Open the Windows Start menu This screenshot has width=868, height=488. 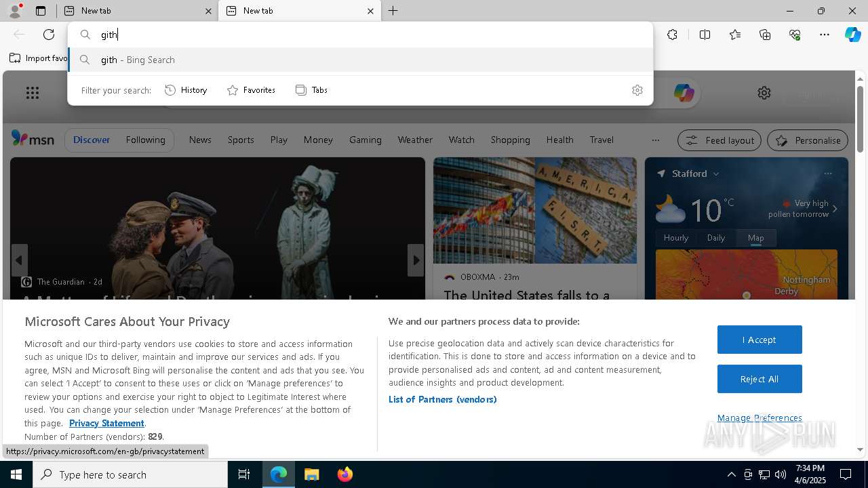point(16,474)
